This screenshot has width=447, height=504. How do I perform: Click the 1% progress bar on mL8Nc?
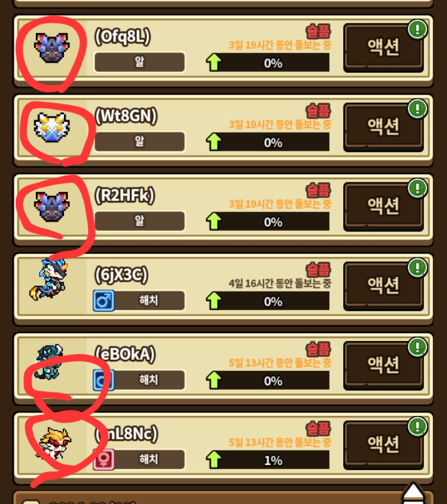tap(273, 460)
